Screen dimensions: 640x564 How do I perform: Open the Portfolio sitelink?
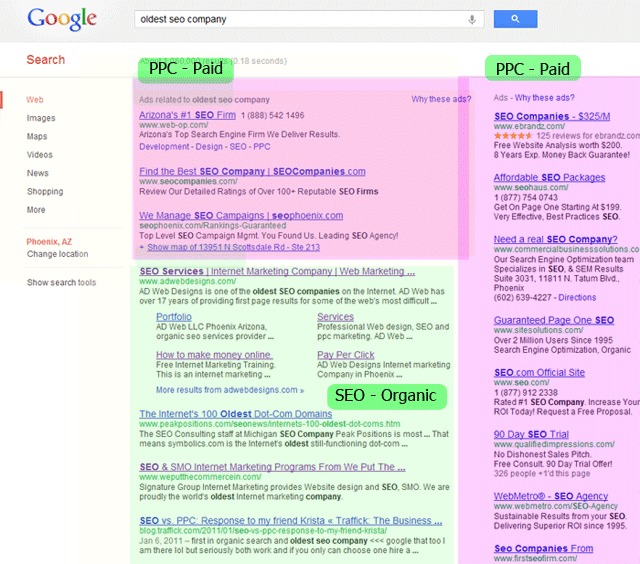pos(173,317)
